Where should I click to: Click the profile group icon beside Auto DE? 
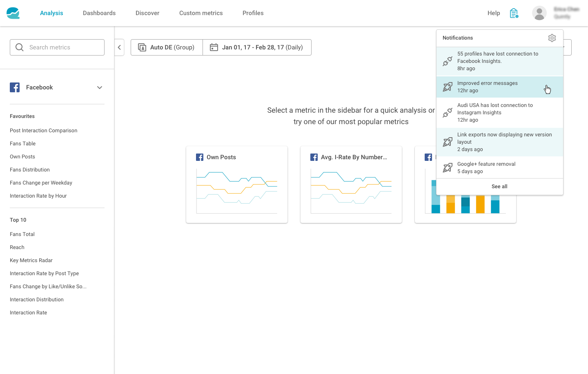(x=142, y=47)
